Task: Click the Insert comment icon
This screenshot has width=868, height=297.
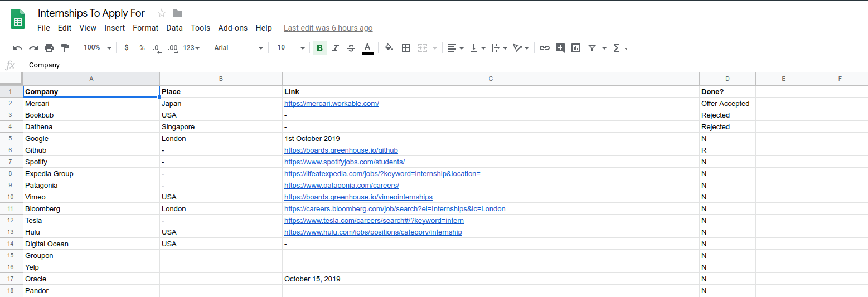Action: [560, 48]
